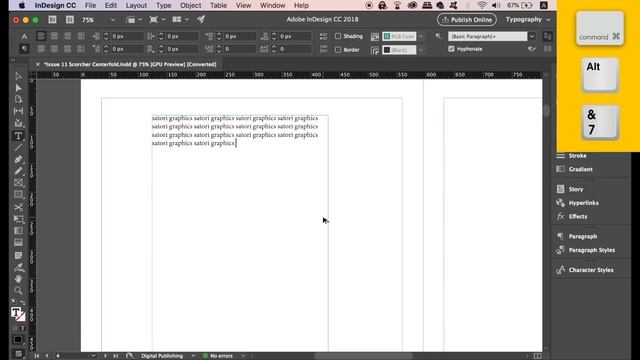The image size is (640, 360).
Task: Click the GPU performance rocket icon
Action: [x=201, y=19]
